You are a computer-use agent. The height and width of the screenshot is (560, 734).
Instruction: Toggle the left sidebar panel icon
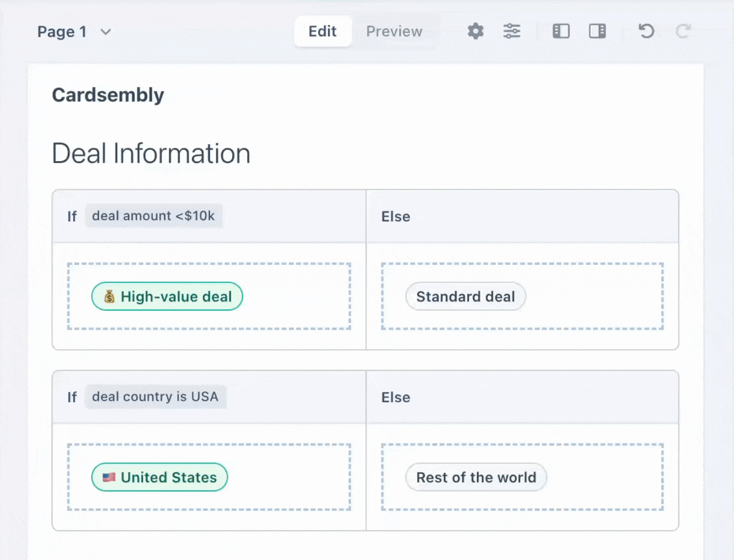click(561, 31)
